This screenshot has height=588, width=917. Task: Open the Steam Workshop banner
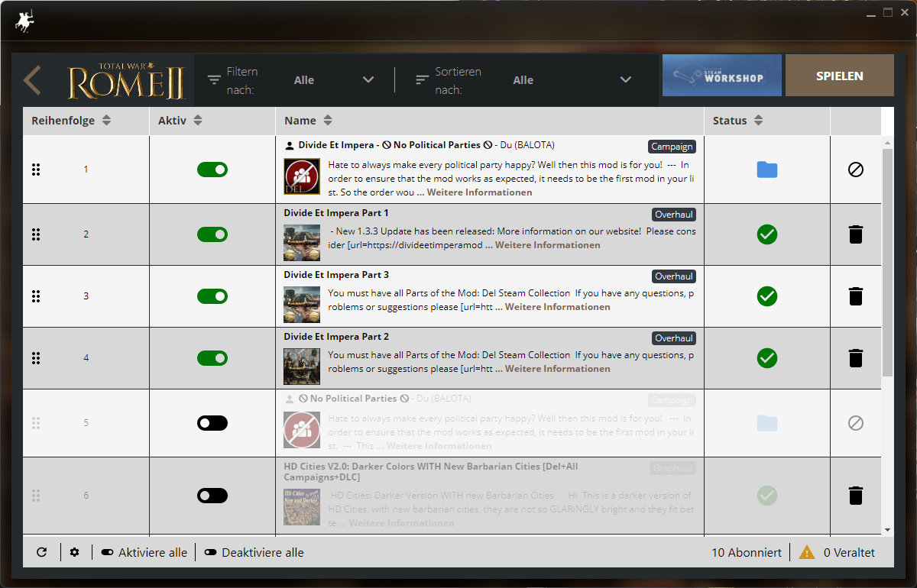click(721, 76)
